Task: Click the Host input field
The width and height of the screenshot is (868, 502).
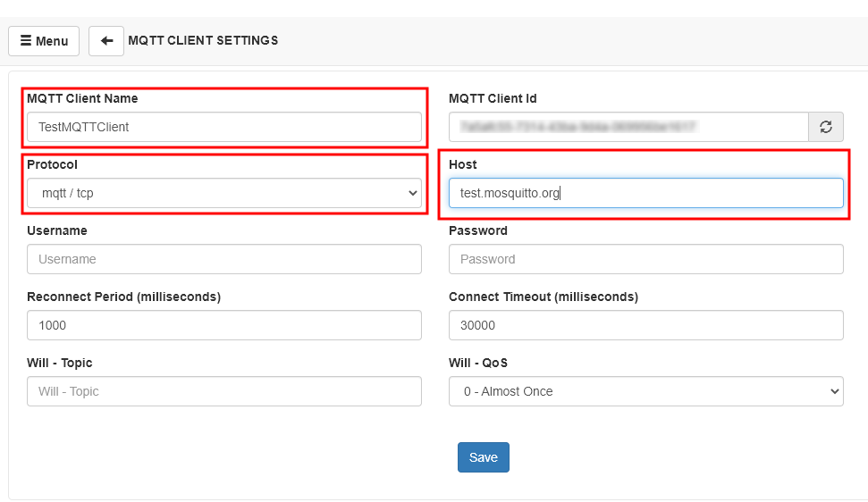Action: coord(646,193)
